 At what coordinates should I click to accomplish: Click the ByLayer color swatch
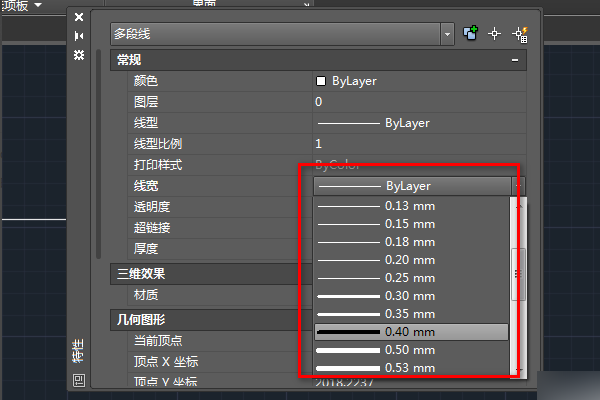(321, 81)
